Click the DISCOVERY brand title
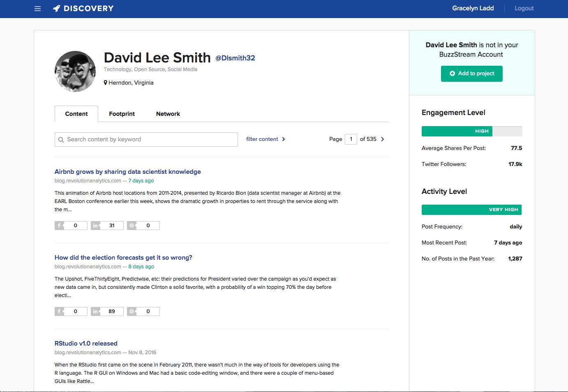 pos(89,9)
